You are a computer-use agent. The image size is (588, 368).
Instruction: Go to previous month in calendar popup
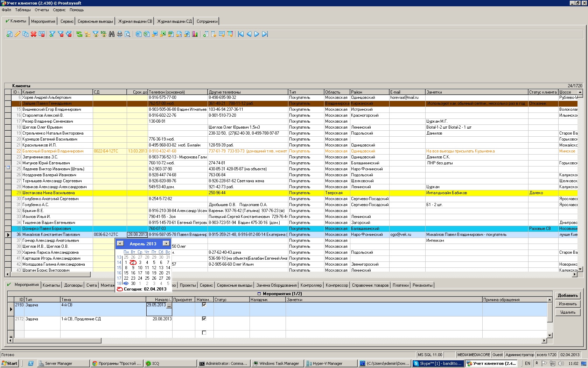tap(120, 243)
